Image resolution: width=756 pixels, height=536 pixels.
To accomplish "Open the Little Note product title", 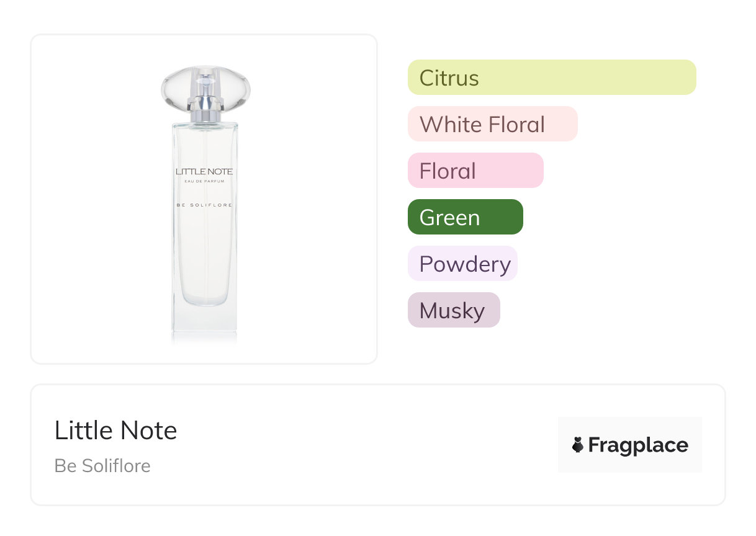I will coord(116,431).
